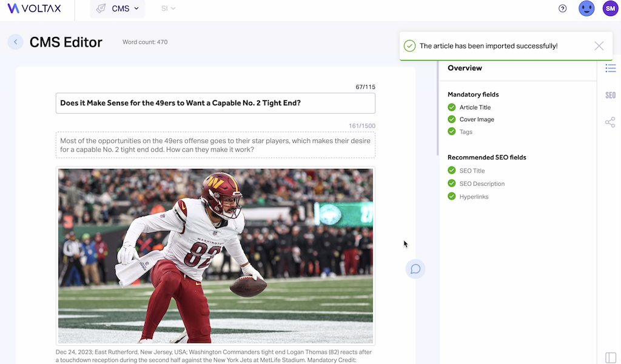
Task: Click the Recommended SEO fields heading
Action: (487, 157)
